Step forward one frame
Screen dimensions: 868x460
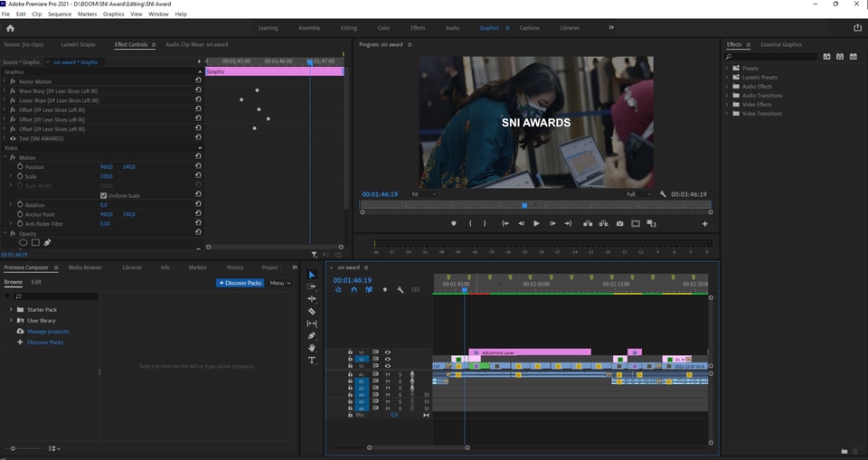coord(552,223)
